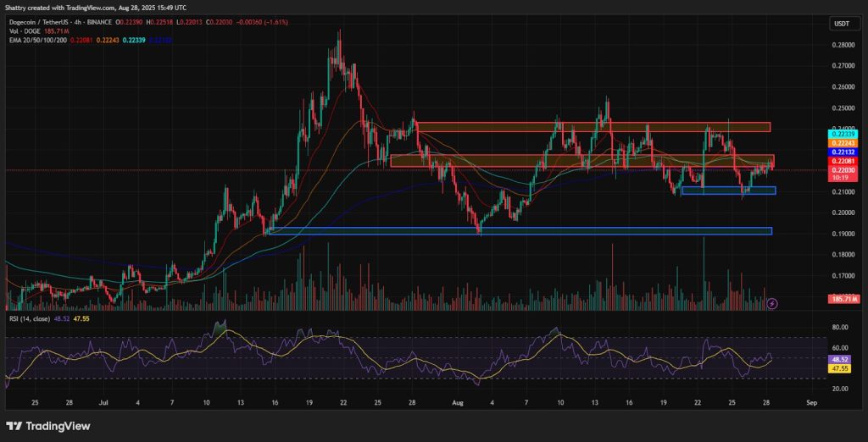Click the orange 0.22243 EMA price label

coord(843,143)
